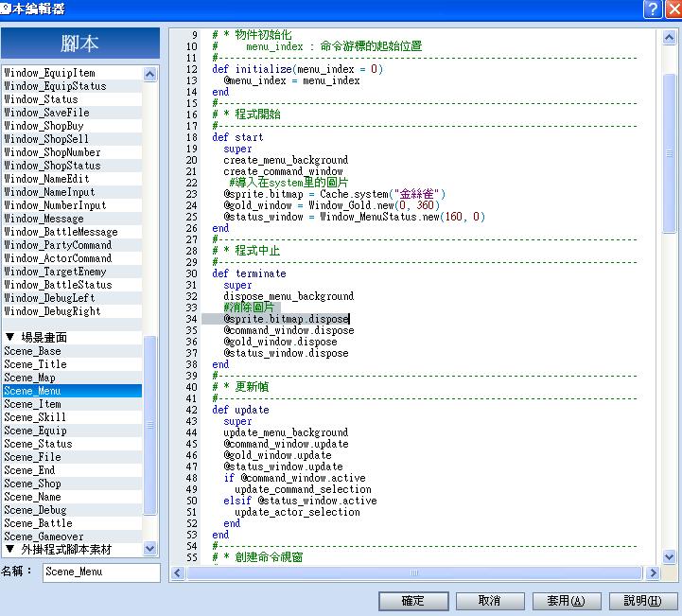Select the Scene_Item script

point(72,404)
